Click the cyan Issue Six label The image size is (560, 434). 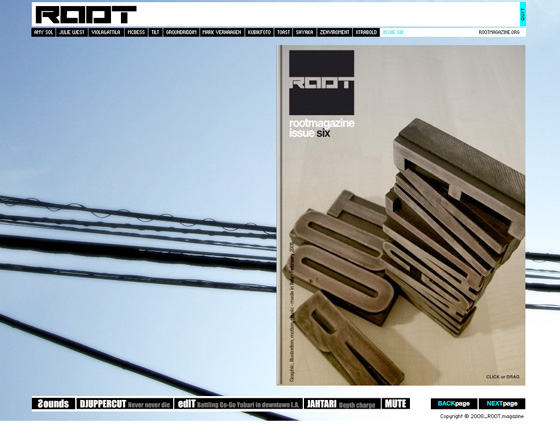pos(393,32)
